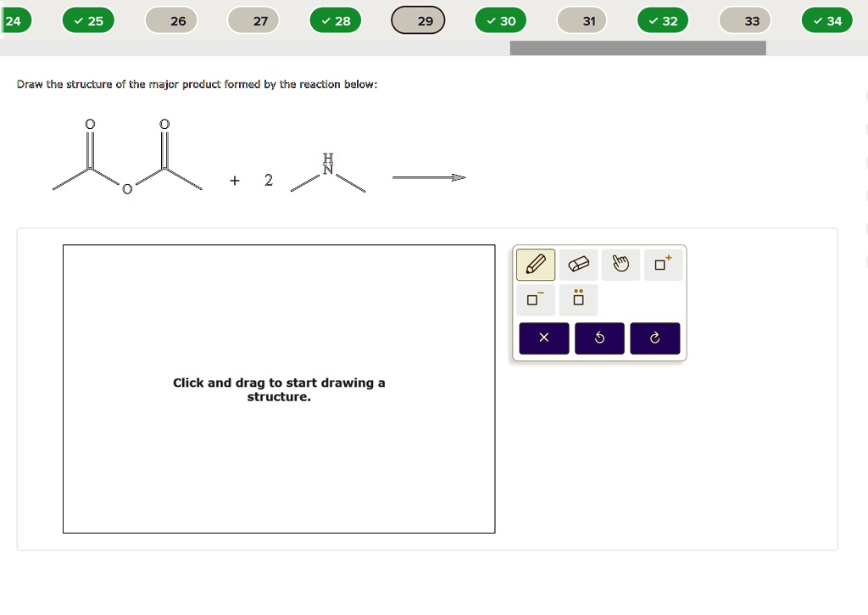
Task: Go to completed question 34
Action: tap(826, 20)
